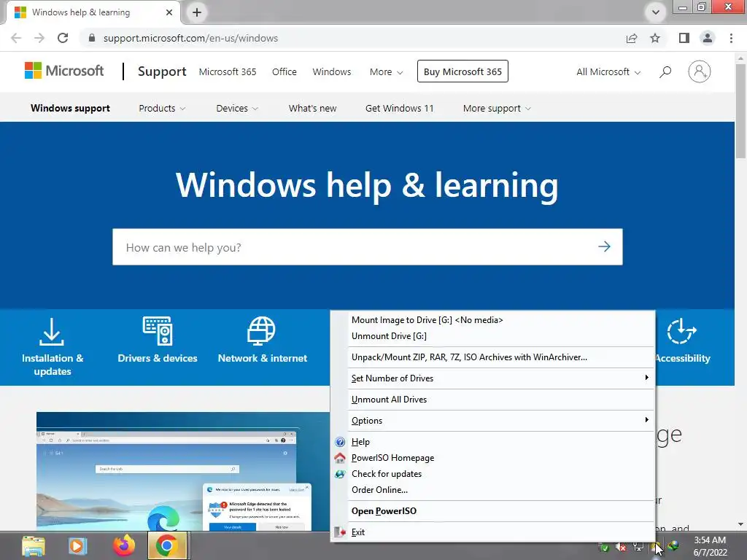The image size is (747, 560).
Task: Open the Office link
Action: coord(284,72)
